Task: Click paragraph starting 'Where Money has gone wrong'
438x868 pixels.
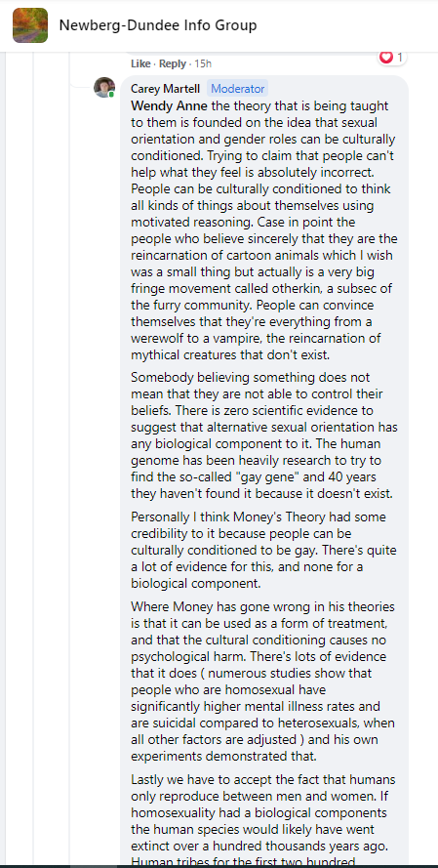Action: point(264,682)
